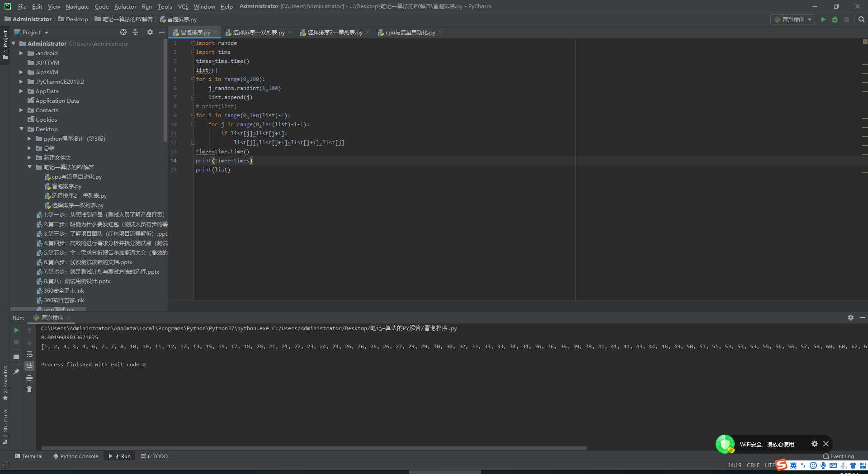Open run configuration dropdown 冒泡排序

(x=793, y=19)
